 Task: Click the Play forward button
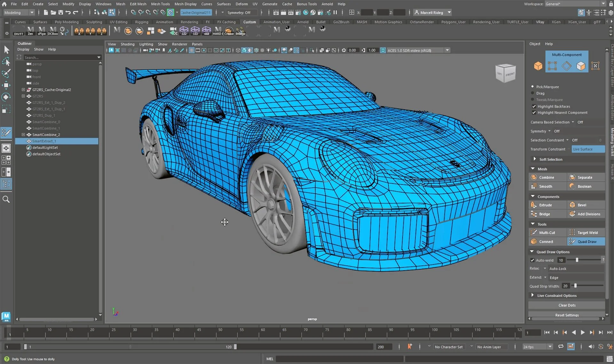pyautogui.click(x=582, y=332)
